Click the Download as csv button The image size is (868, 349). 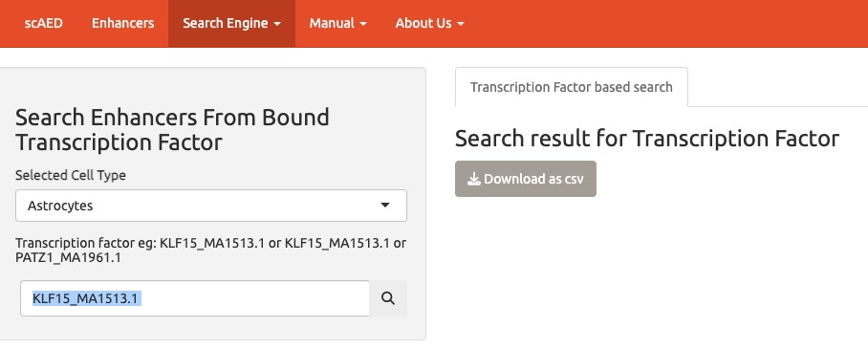coord(526,179)
